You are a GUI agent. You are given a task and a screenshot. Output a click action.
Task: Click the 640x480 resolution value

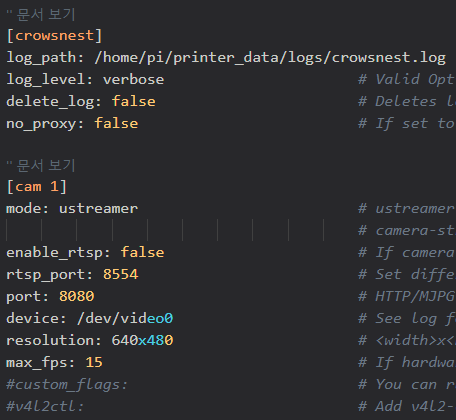142,340
